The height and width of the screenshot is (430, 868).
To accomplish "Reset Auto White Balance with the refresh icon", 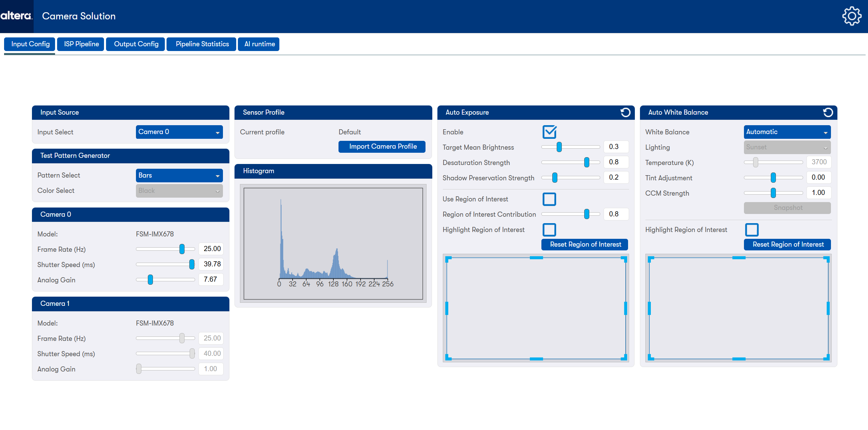I will (x=828, y=112).
